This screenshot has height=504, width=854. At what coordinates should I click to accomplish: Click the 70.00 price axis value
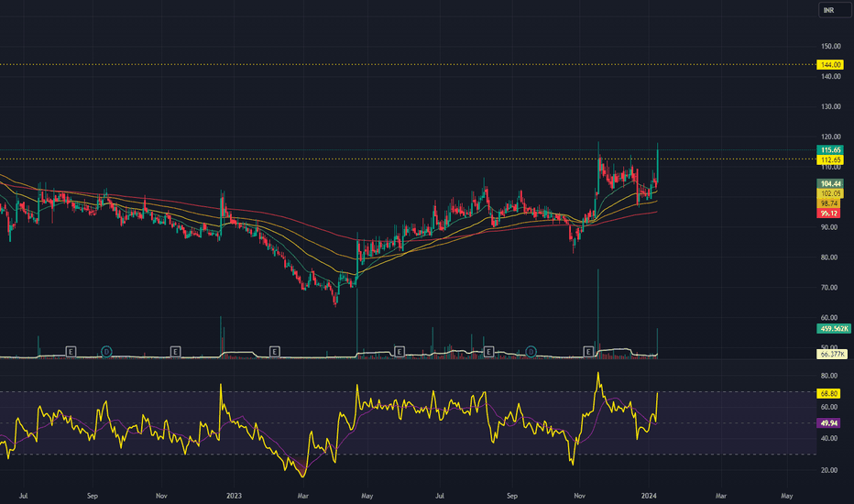(x=829, y=288)
